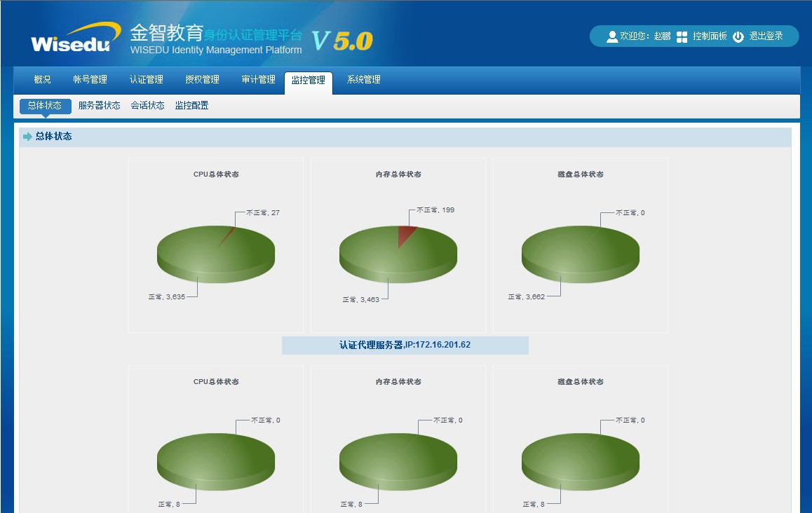The height and width of the screenshot is (513, 812).
Task: Click the arrow icon beside 总体状态 header
Action: coord(27,137)
